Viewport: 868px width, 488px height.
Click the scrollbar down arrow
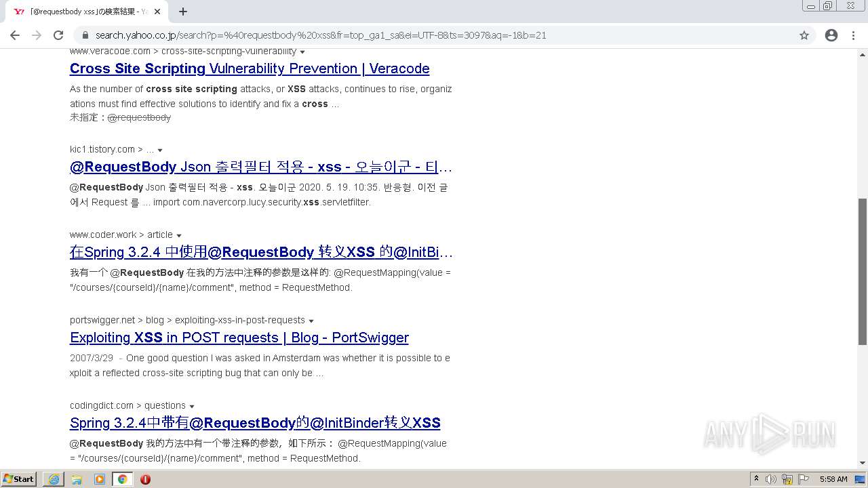[863, 464]
